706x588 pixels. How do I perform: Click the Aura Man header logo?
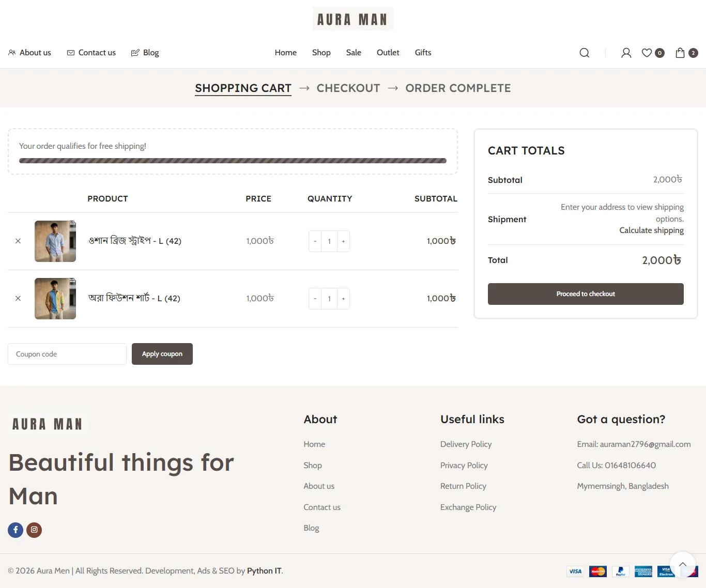coord(353,19)
